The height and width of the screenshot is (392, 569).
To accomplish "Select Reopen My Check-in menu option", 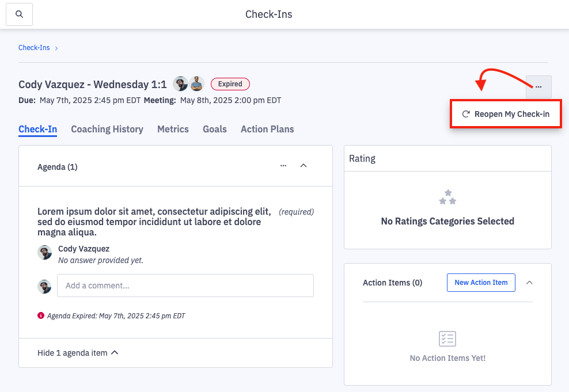I will point(506,114).
